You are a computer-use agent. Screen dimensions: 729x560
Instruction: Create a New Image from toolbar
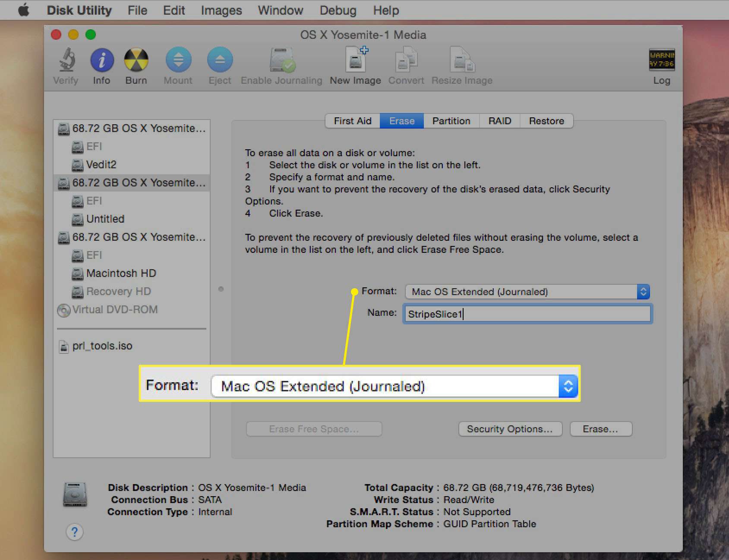click(356, 59)
